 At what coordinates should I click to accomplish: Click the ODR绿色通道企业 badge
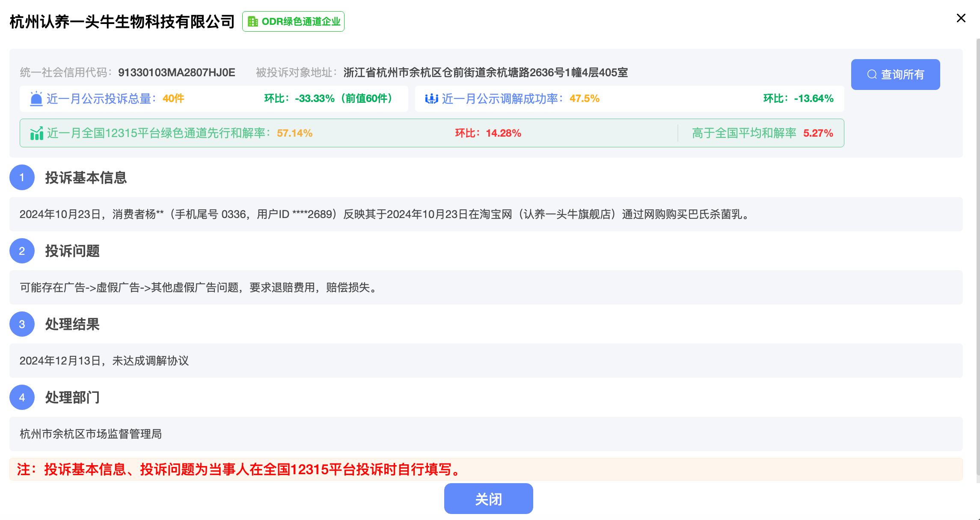point(293,21)
